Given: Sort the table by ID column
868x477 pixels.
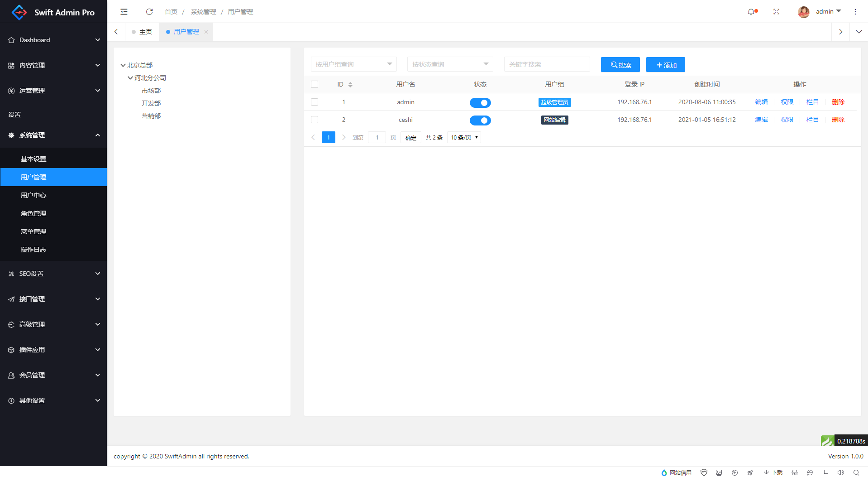Looking at the screenshot, I should tap(350, 85).
